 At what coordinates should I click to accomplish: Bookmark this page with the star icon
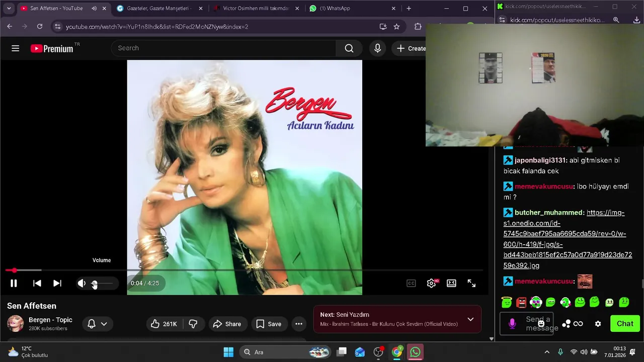[396, 27]
